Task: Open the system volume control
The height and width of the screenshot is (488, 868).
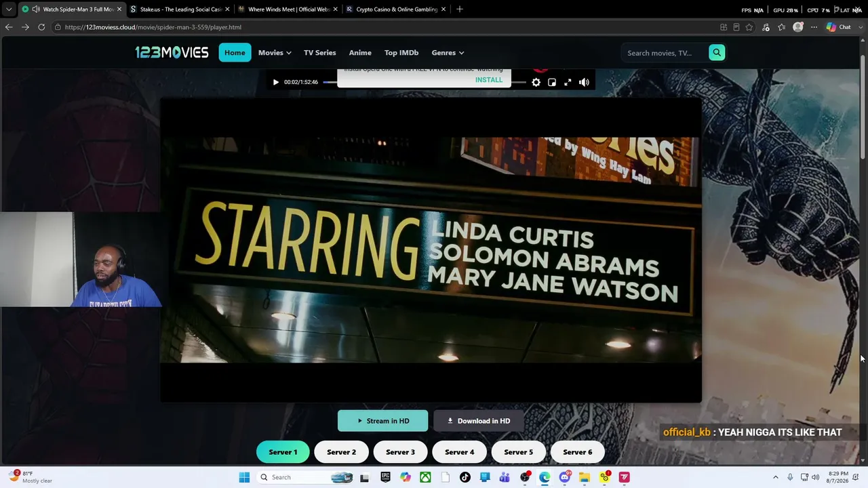Action: [x=815, y=477]
